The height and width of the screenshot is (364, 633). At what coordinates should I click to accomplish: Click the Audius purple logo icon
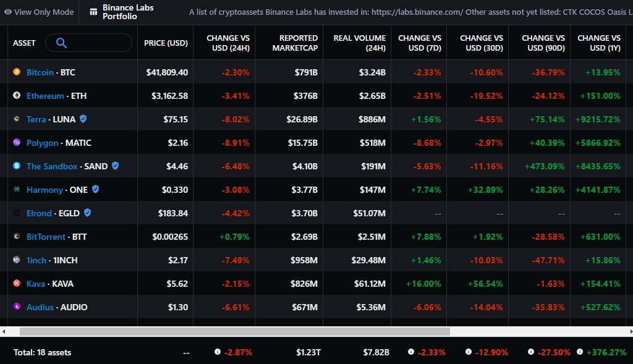click(17, 307)
